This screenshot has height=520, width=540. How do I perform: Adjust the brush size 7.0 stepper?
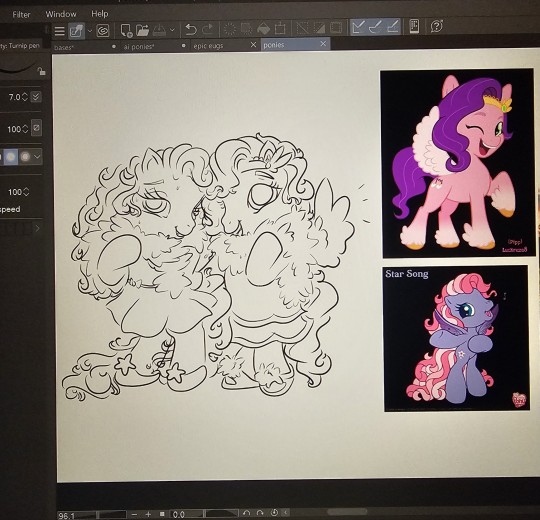coord(25,97)
